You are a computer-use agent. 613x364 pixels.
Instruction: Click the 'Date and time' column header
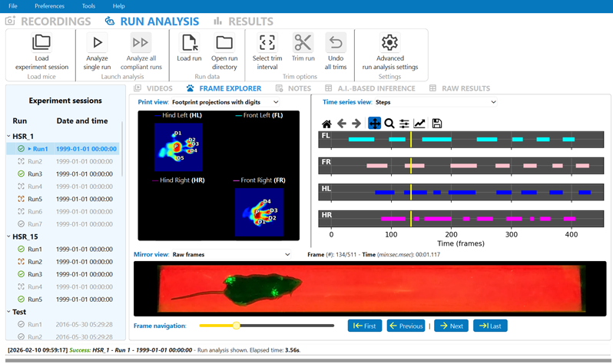(x=82, y=121)
